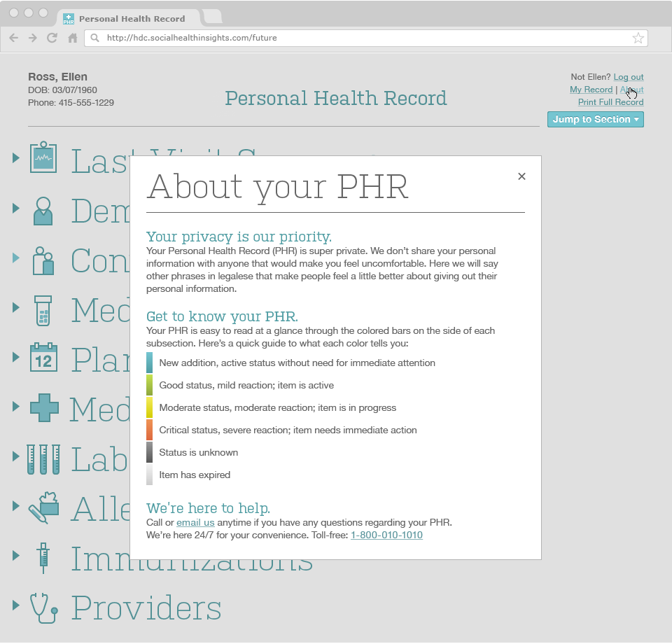This screenshot has width=672, height=644.
Task: Click the orange 'Critical status' color bar
Action: tap(149, 430)
